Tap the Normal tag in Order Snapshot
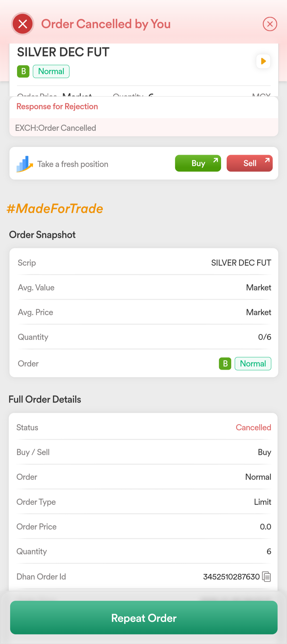 tap(253, 364)
